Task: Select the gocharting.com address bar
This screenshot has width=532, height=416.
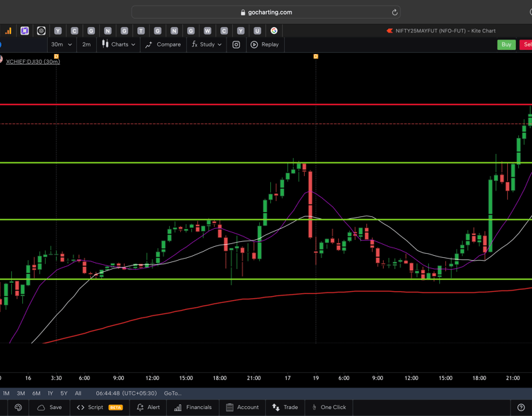Action: pyautogui.click(x=266, y=12)
